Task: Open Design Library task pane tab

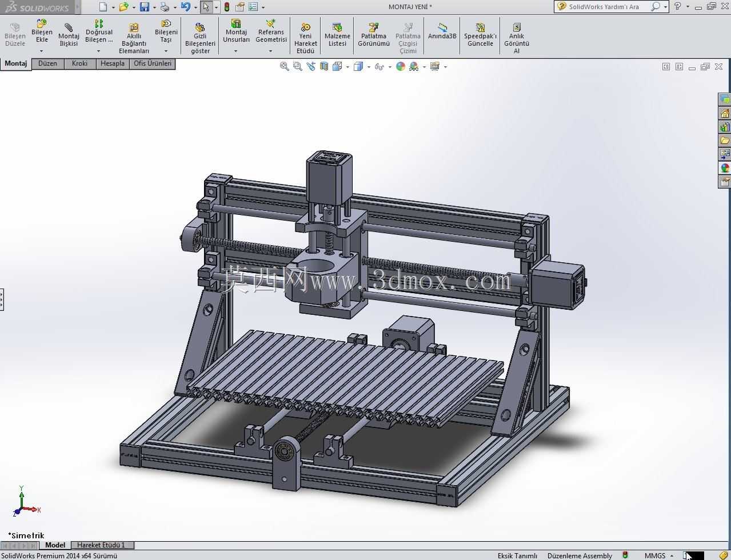Action: click(725, 127)
